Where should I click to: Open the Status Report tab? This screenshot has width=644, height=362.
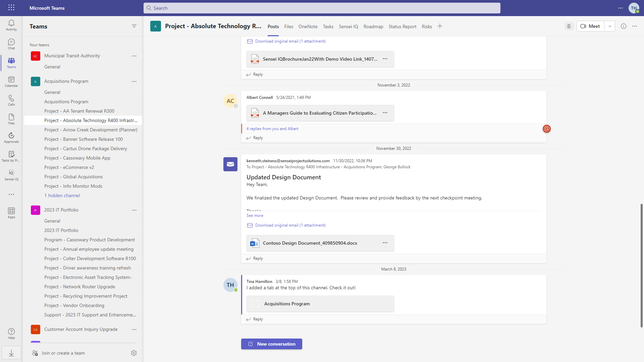[x=402, y=26]
